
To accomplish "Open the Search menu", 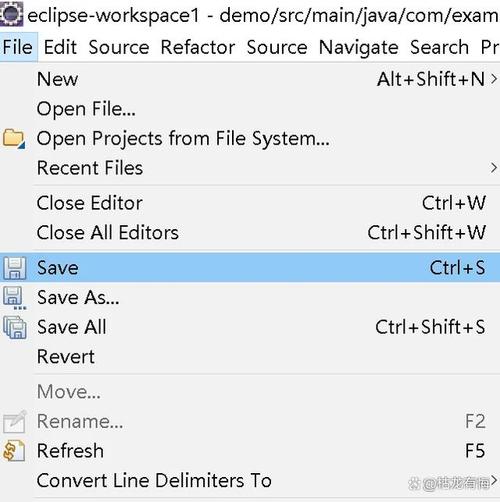I will pyautogui.click(x=439, y=47).
